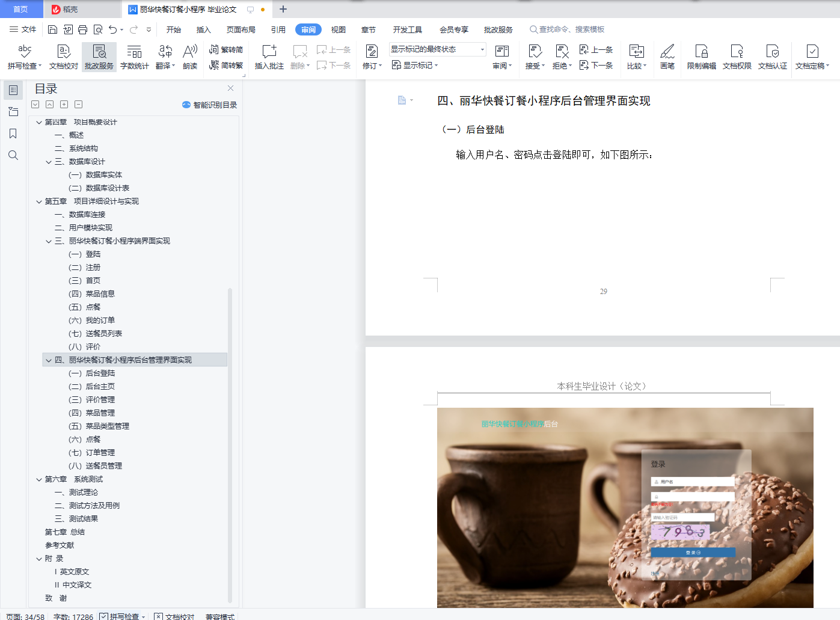Jump to (三) 评价管理 in outline
This screenshot has height=620, width=840.
click(91, 400)
